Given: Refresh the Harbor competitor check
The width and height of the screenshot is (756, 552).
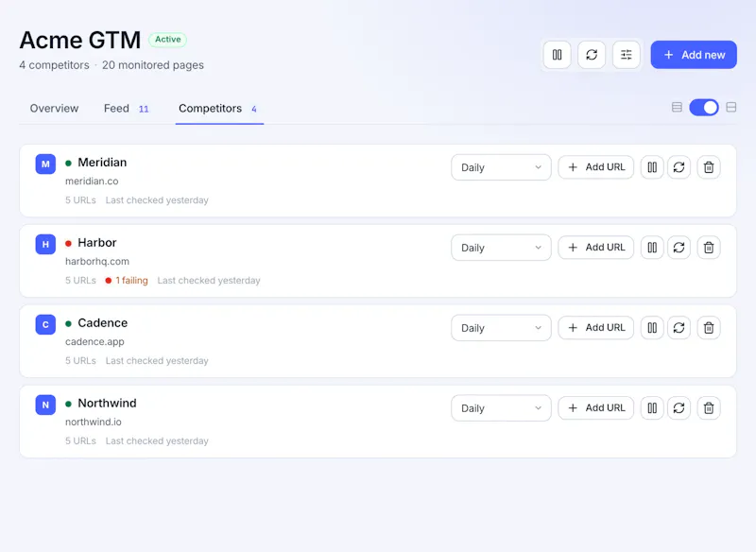Looking at the screenshot, I should coord(679,248).
